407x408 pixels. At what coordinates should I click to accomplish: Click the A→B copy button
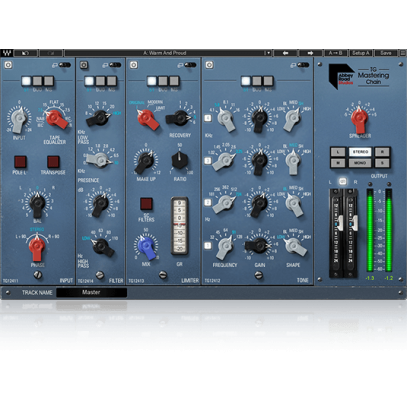coord(336,53)
